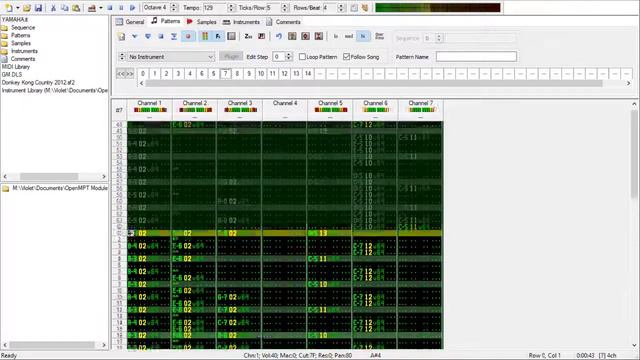The image size is (640, 360).
Task: Enable the Loop Pattern checkbox
Action: tap(302, 57)
